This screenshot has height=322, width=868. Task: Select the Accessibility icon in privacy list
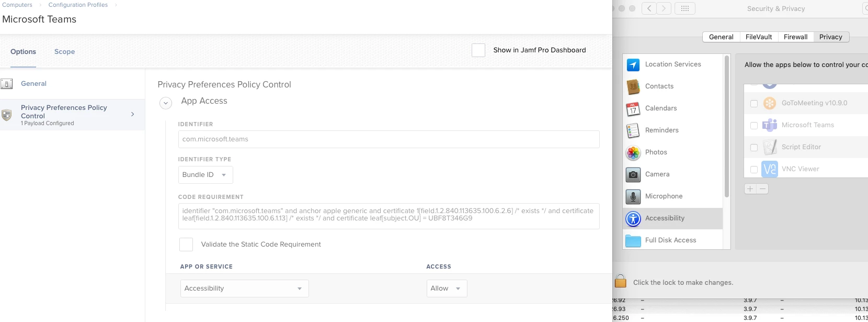(x=633, y=218)
